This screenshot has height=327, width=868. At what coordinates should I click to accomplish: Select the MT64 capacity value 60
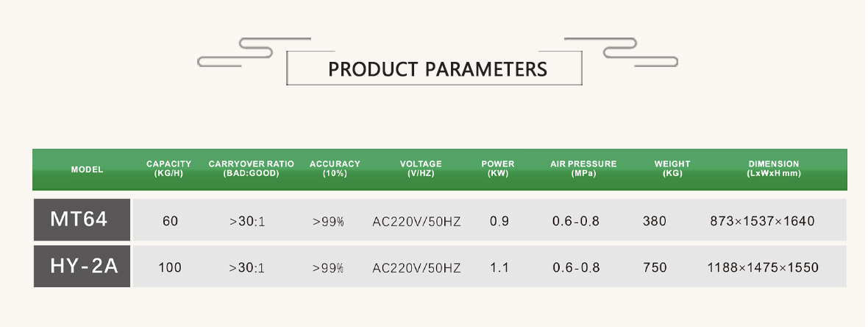coord(171,221)
